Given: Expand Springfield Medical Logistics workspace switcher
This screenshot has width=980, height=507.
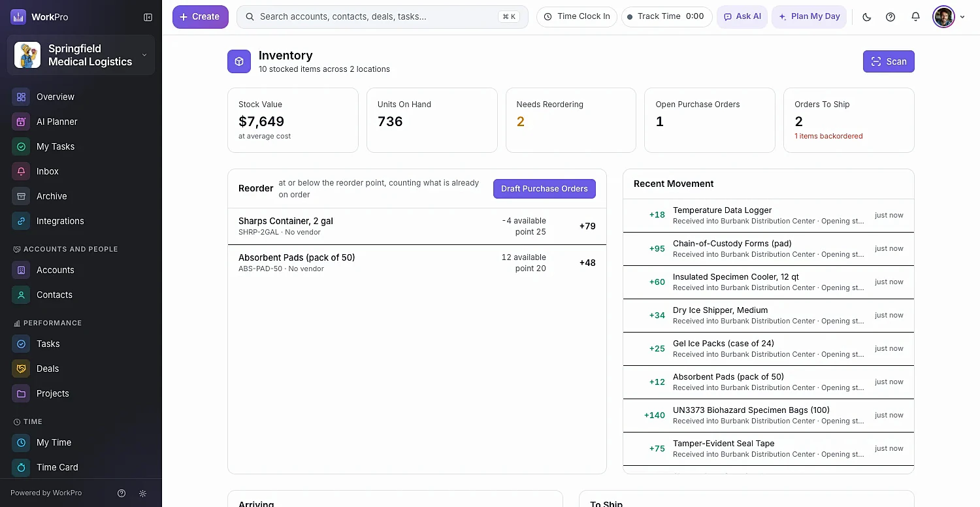Looking at the screenshot, I should pyautogui.click(x=81, y=55).
